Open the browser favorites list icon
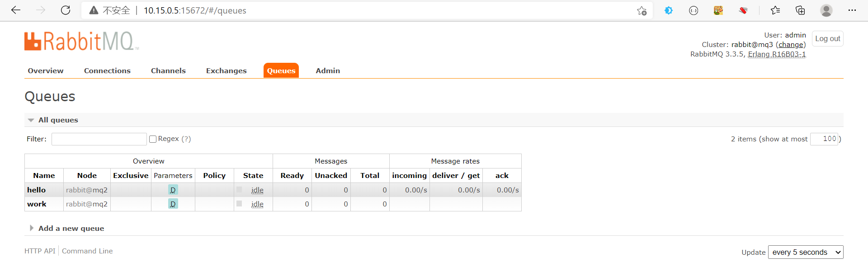Screen dimensions: 868x262 pyautogui.click(x=775, y=10)
